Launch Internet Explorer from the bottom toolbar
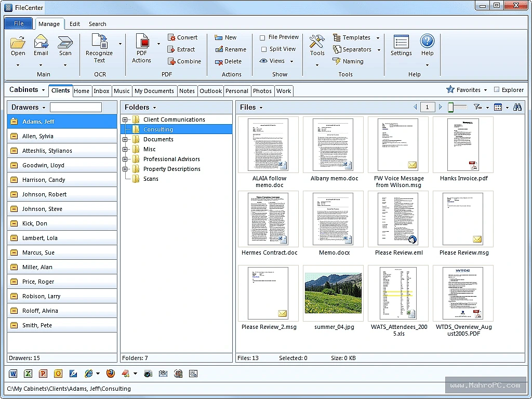This screenshot has width=532, height=399. (88, 374)
